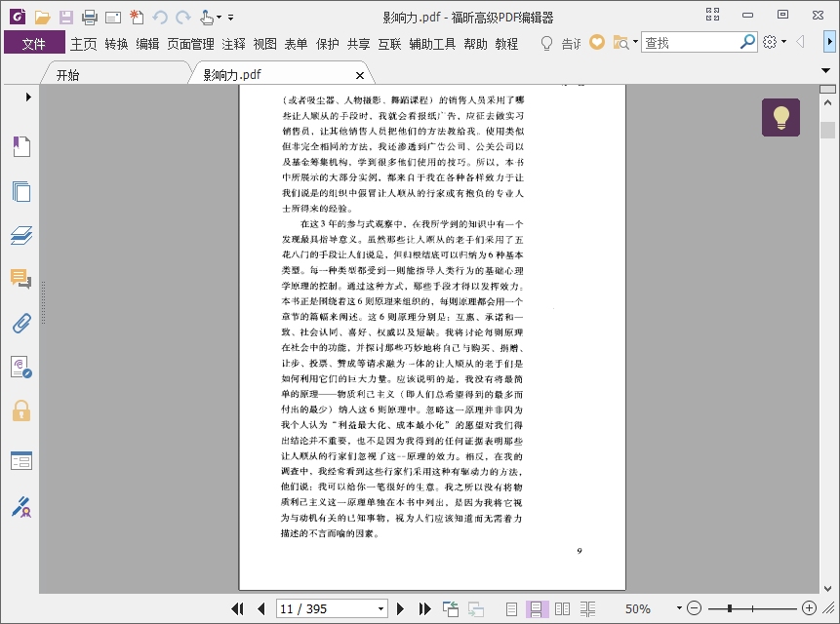This screenshot has height=624, width=840.
Task: Select the 影响力.pdf document tab
Action: pos(232,75)
